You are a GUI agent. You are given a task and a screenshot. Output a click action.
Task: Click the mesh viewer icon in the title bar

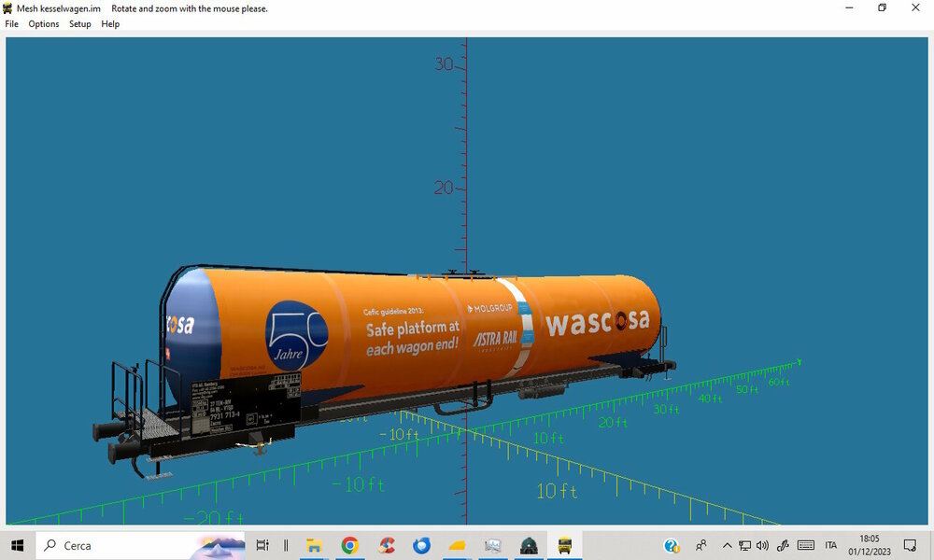tap(7, 8)
